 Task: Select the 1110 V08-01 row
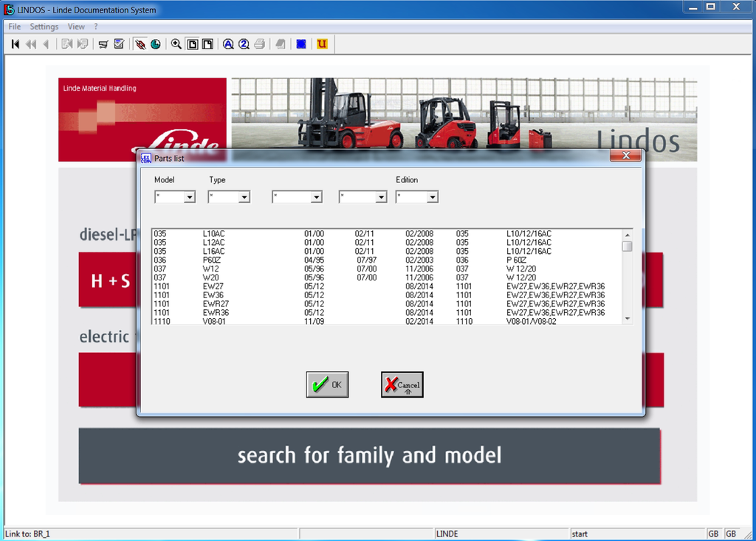pyautogui.click(x=387, y=321)
